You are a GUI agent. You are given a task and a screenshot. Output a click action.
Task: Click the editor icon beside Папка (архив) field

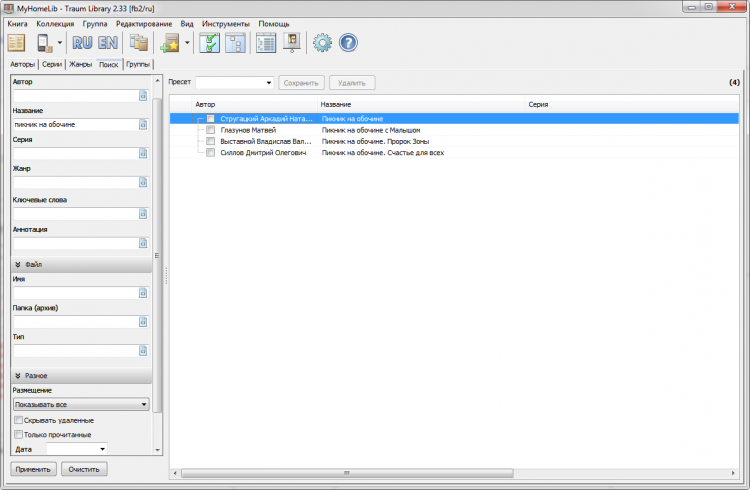click(143, 322)
